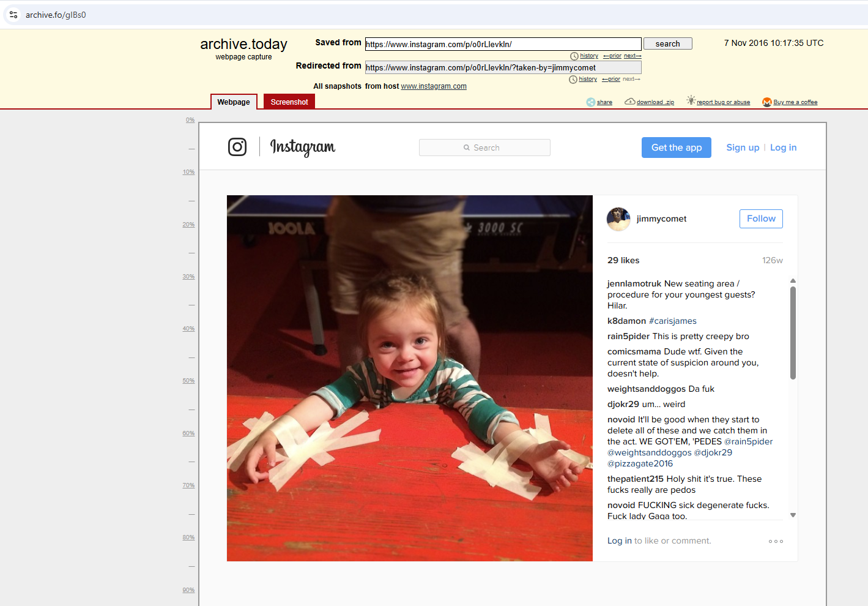Click the Follow button
The image size is (868, 606).
tap(761, 219)
